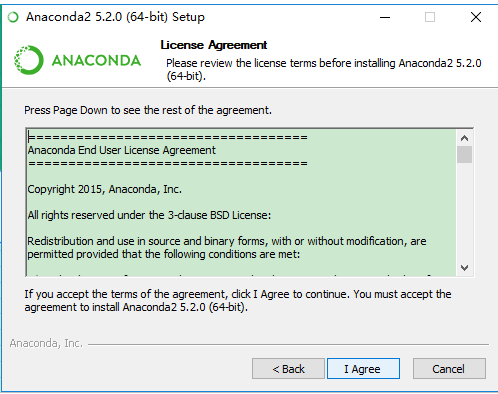Go to the previous step with Back
Viewport: 498px width, 394px height.
(x=288, y=369)
